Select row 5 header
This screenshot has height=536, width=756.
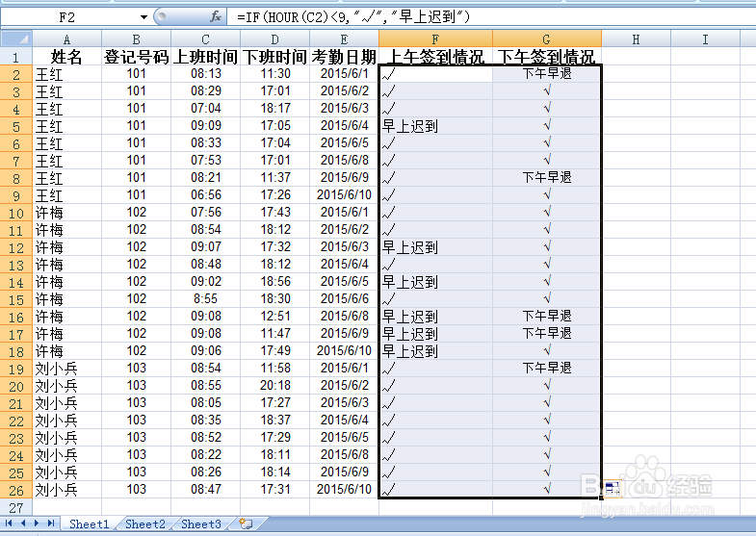pyautogui.click(x=16, y=126)
